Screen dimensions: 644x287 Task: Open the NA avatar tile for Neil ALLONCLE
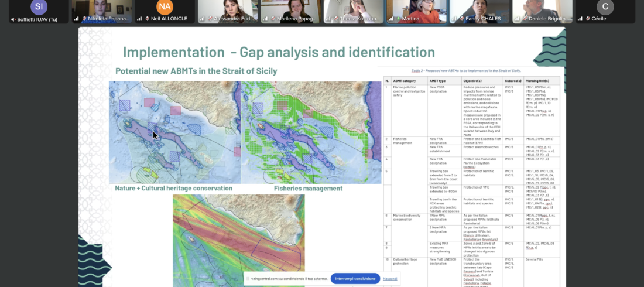[165, 8]
